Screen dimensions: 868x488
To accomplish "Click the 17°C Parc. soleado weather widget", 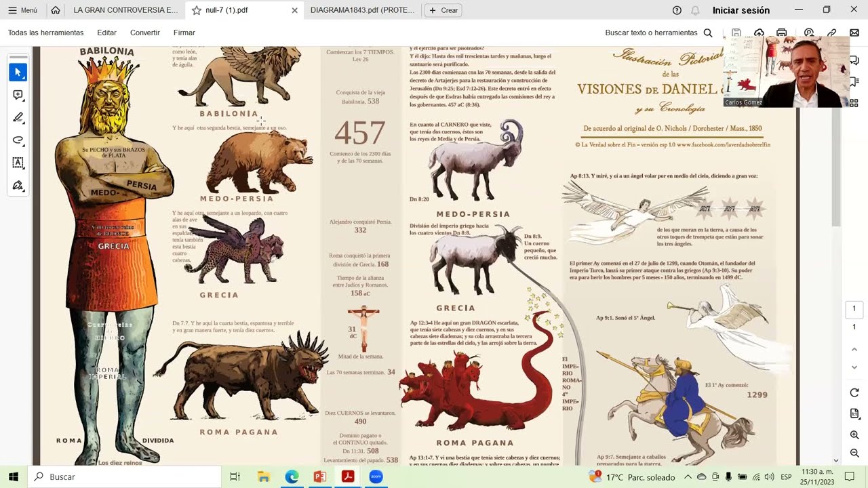I will tap(632, 476).
